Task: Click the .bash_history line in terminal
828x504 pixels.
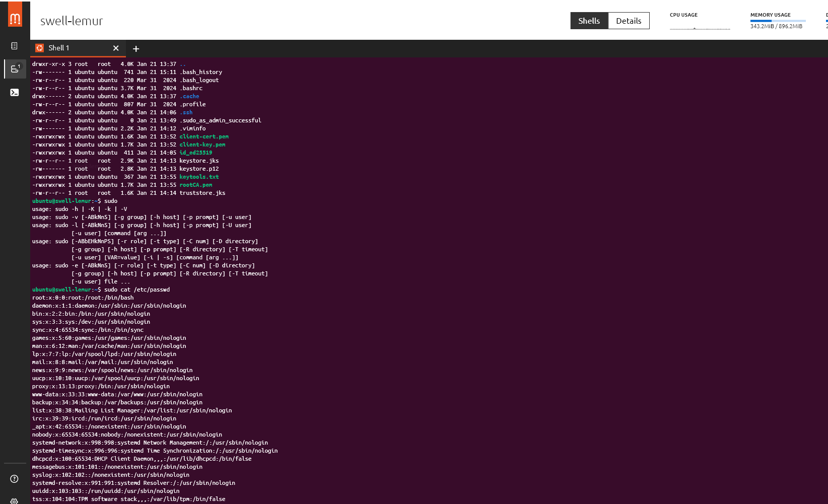Action: [127, 72]
